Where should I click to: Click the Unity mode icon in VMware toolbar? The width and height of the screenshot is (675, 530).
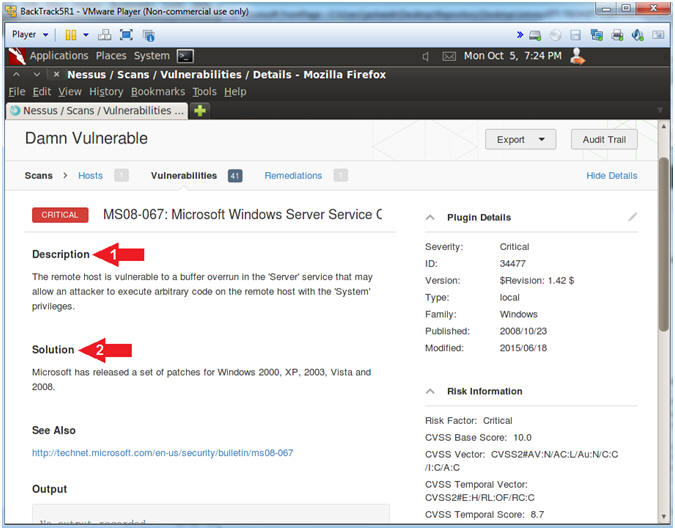149,35
